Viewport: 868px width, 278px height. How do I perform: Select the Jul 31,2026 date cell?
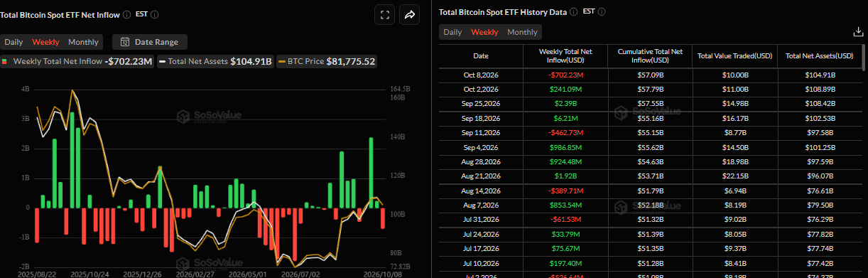point(481,220)
